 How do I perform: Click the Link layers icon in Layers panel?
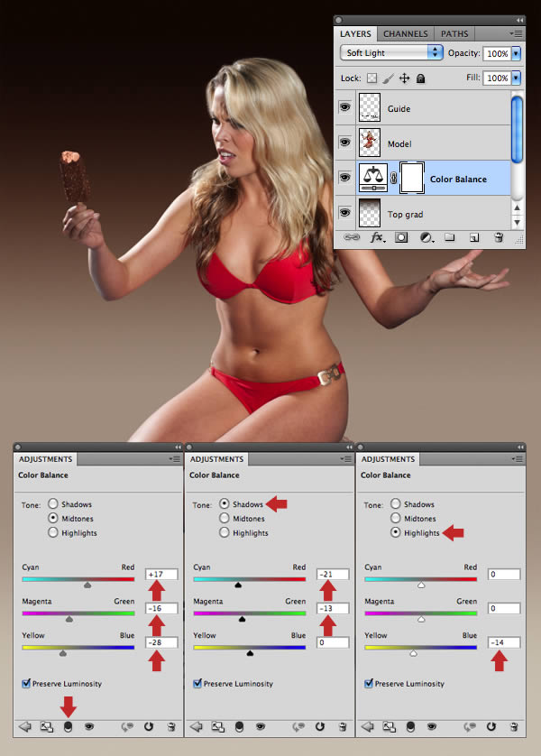(352, 237)
